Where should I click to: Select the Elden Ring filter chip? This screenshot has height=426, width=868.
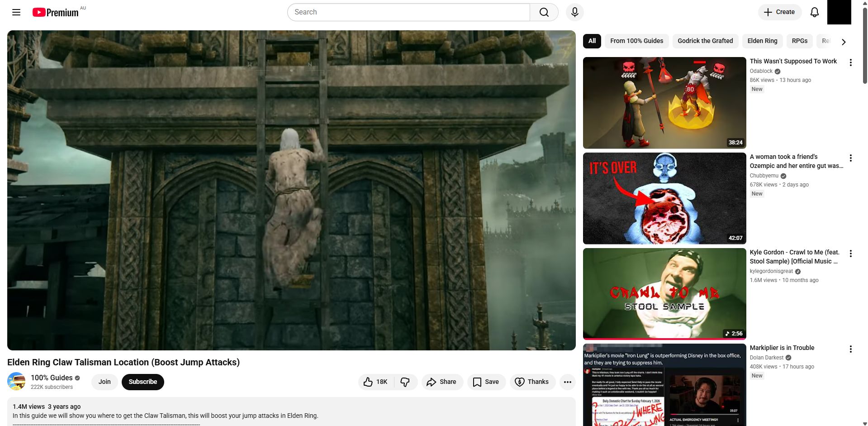[x=762, y=41]
